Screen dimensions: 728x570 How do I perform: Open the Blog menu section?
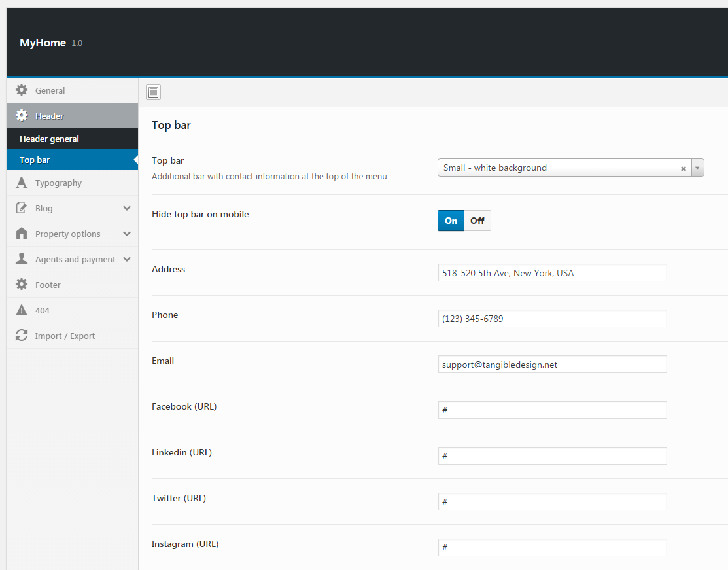73,208
